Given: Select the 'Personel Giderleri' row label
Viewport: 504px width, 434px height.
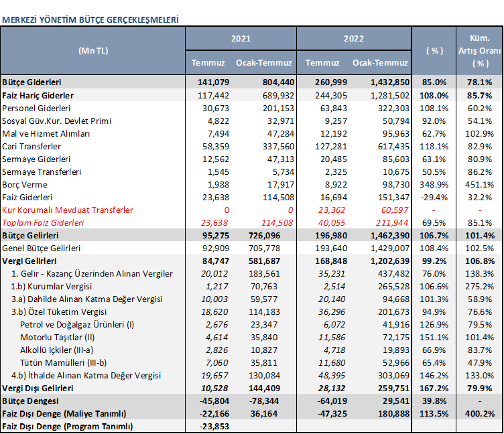Looking at the screenshot, I should click(x=36, y=108).
